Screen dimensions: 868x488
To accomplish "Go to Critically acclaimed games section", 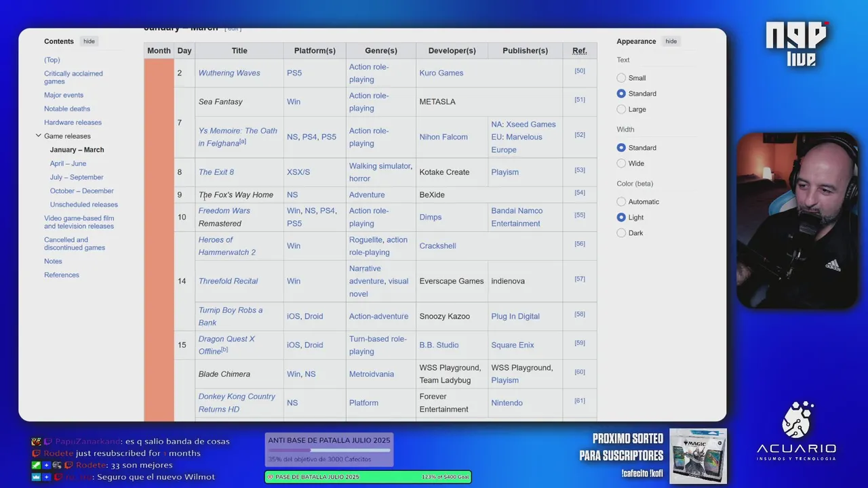I will (x=73, y=78).
